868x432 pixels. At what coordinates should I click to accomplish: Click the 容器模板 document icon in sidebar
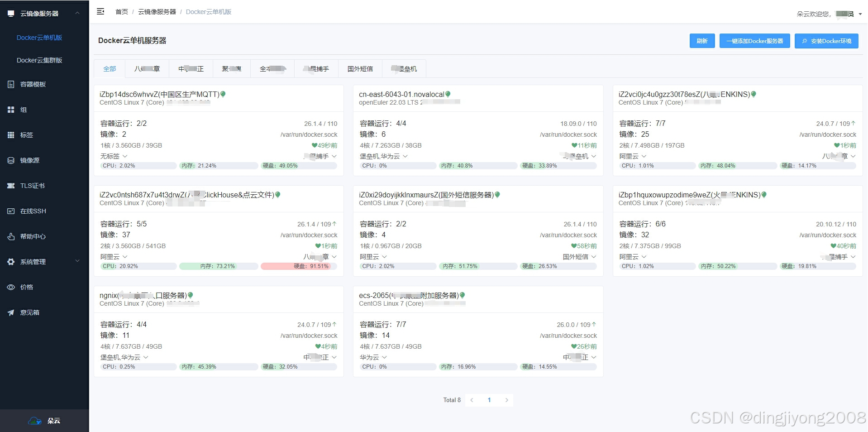tap(11, 84)
